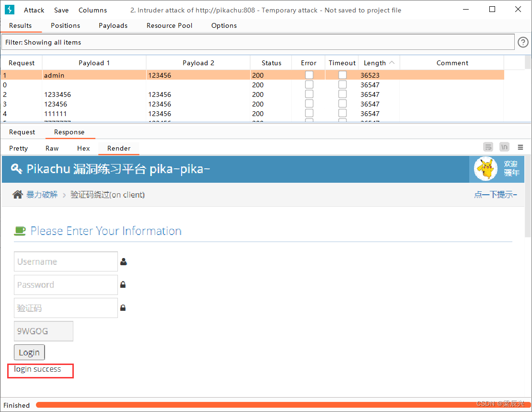Click the 暴力破解 breadcrumb link

click(42, 195)
